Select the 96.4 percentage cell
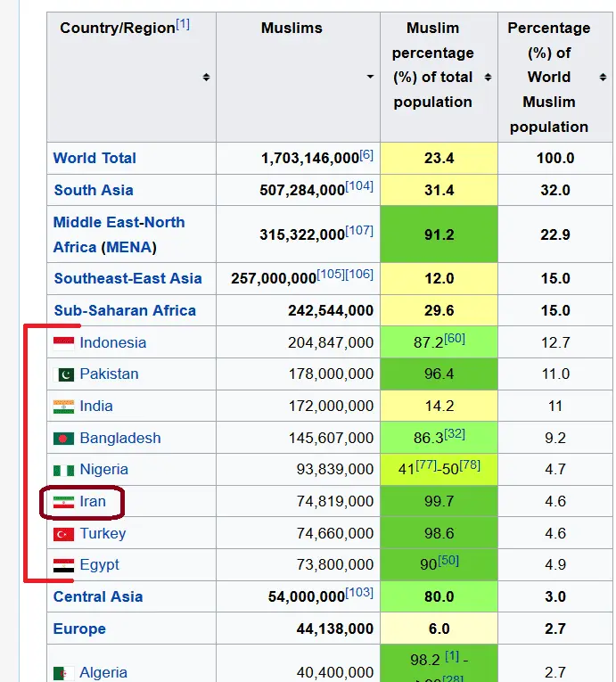Image resolution: width=616 pixels, height=682 pixels. 439,374
